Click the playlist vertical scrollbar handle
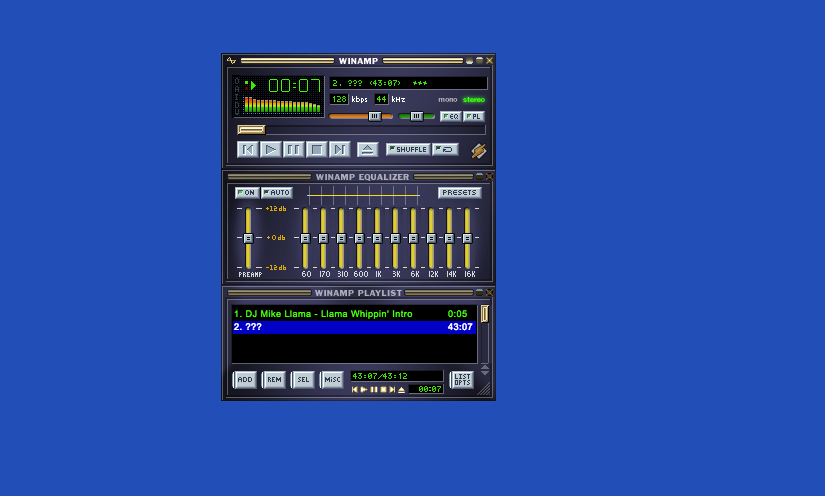This screenshot has width=825, height=496. tap(485, 314)
